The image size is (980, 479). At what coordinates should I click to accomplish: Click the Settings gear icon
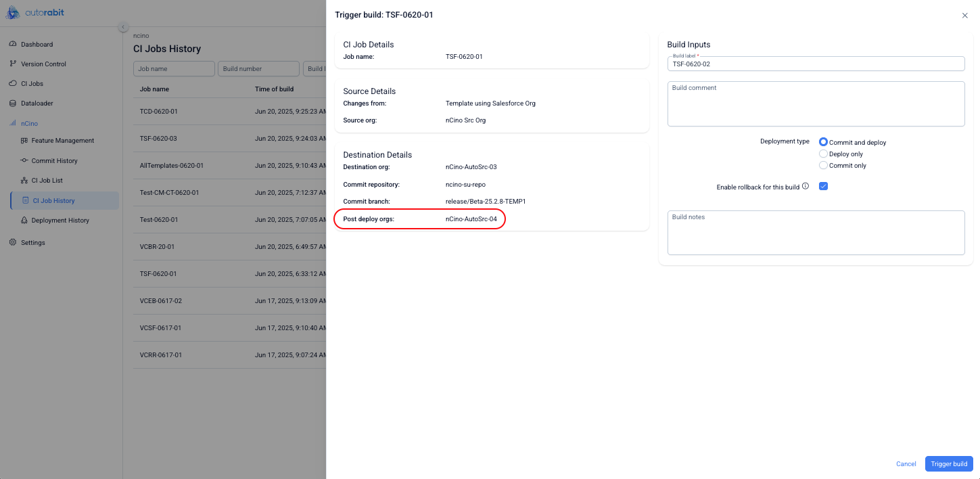pyautogui.click(x=13, y=242)
